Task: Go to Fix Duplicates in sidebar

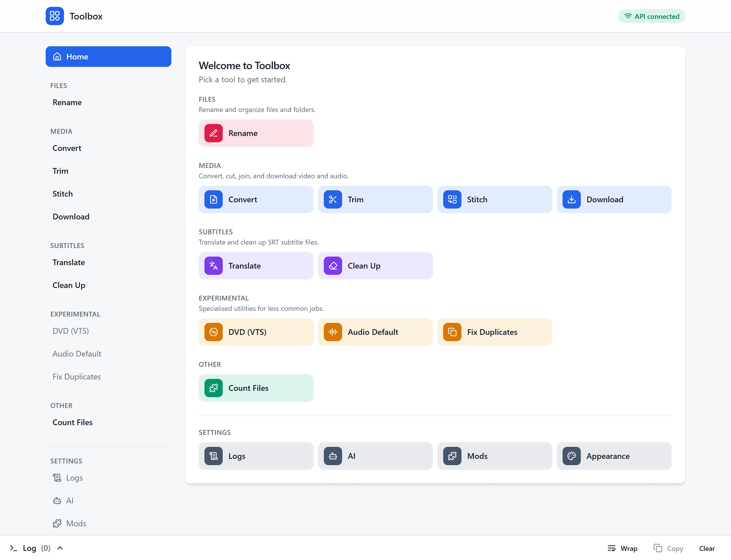Action: [x=77, y=377]
